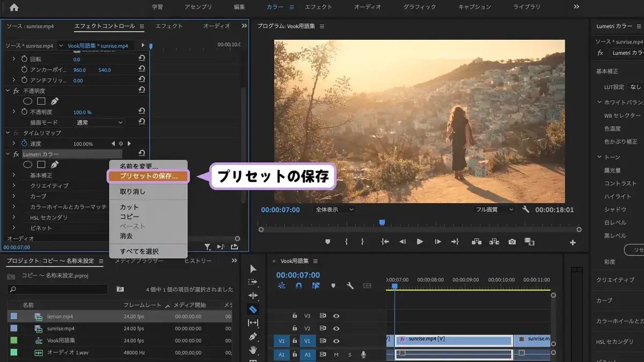Play the program monitor video
The height and width of the screenshot is (362, 644).
pyautogui.click(x=420, y=242)
